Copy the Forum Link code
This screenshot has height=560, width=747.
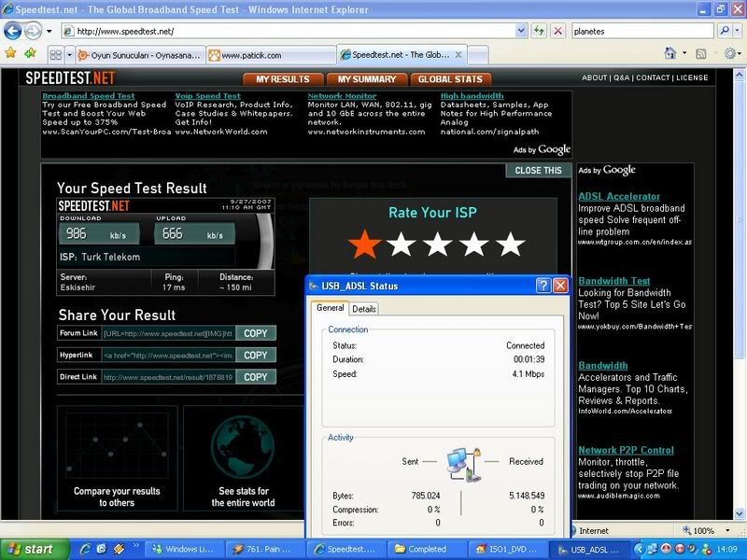click(x=256, y=333)
